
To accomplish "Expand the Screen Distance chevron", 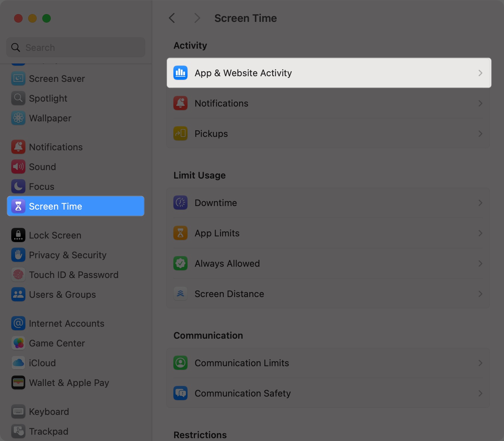I will coord(480,294).
